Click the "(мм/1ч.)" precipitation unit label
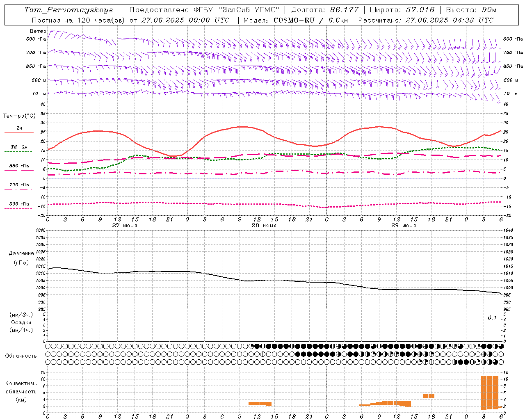This screenshot has width=525, height=420. [x=21, y=330]
